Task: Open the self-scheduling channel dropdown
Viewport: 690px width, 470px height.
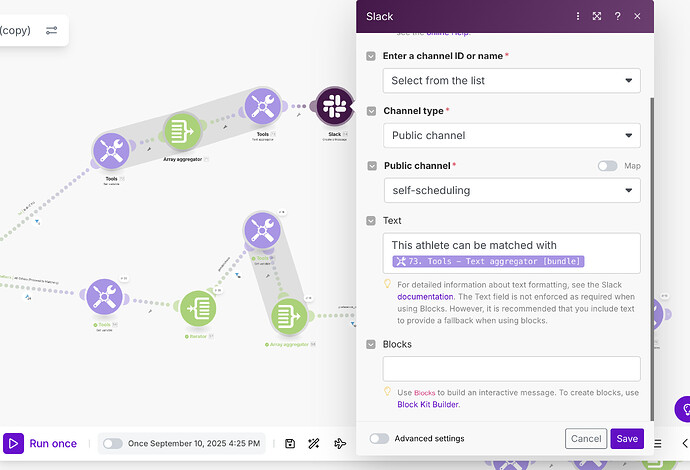Action: (512, 191)
